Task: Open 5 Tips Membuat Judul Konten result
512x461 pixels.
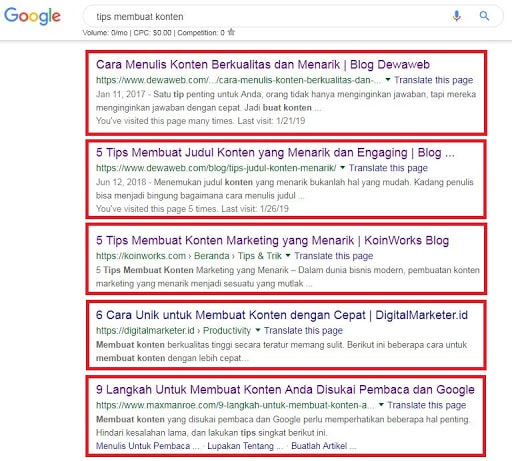Action: pos(275,153)
